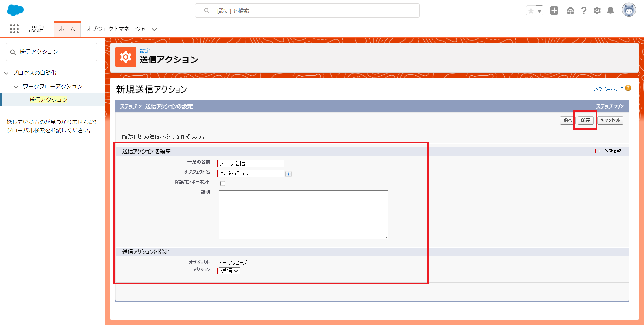Toggle the 保護コンポーネント checkbox
Image resolution: width=644 pixels, height=325 pixels.
click(x=223, y=183)
